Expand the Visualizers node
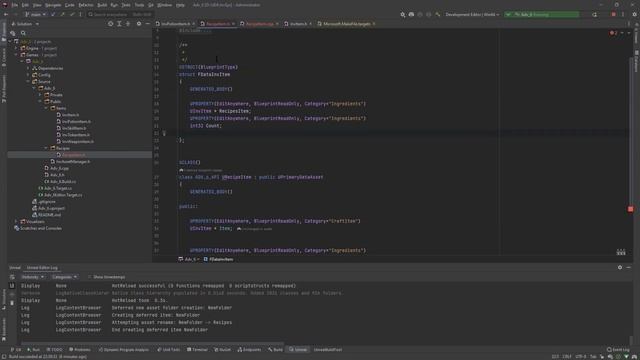This screenshot has width=640, height=360. click(16, 222)
